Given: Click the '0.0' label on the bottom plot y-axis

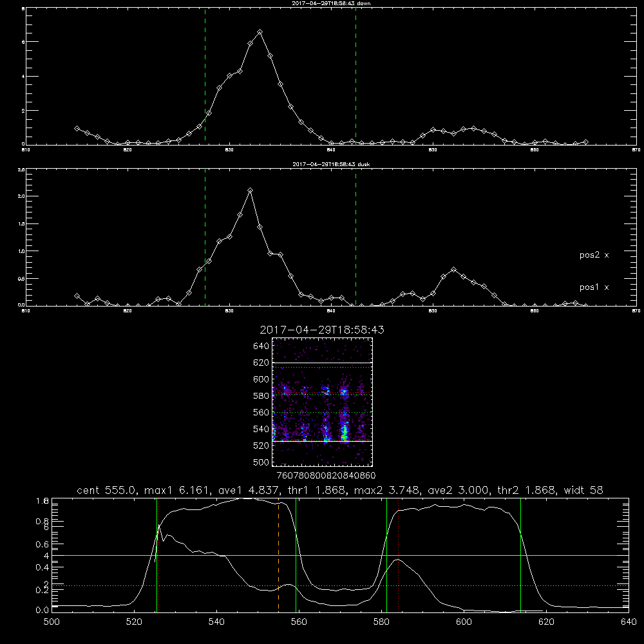Looking at the screenshot, I should (43, 611).
